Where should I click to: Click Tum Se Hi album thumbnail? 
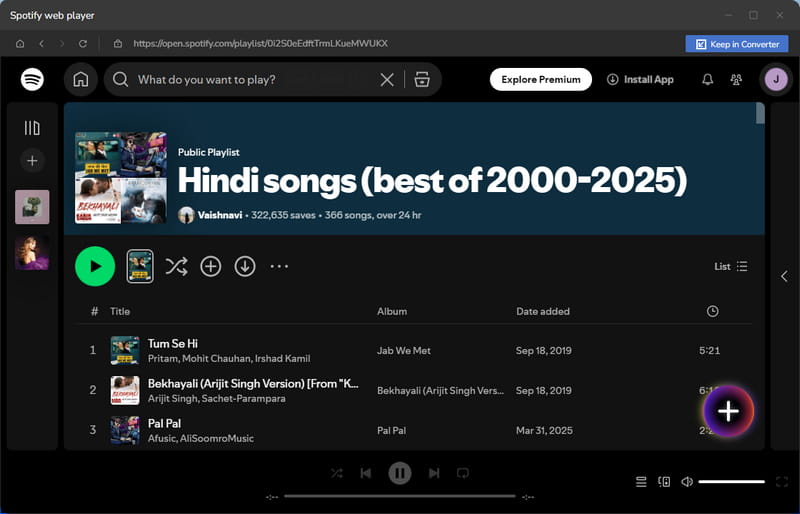pos(125,350)
